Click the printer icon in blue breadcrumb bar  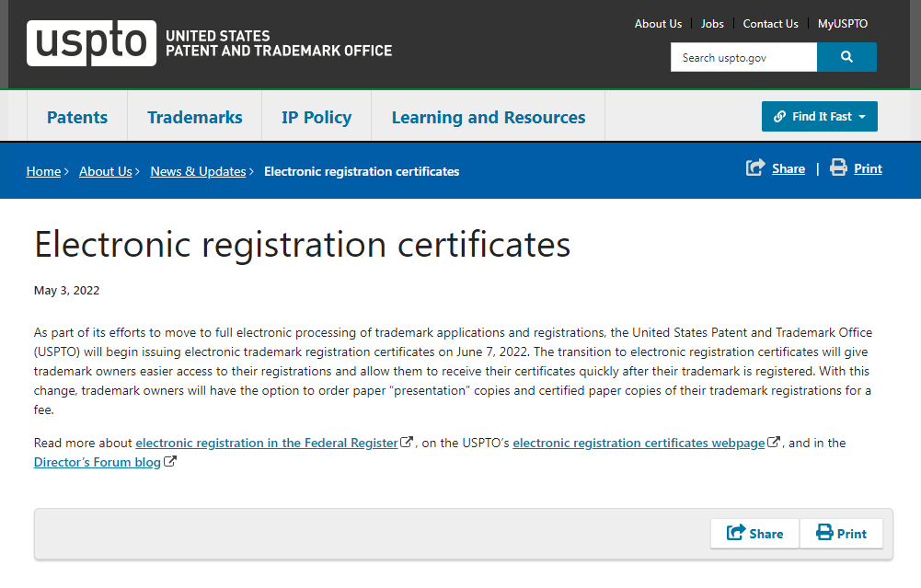tap(838, 167)
